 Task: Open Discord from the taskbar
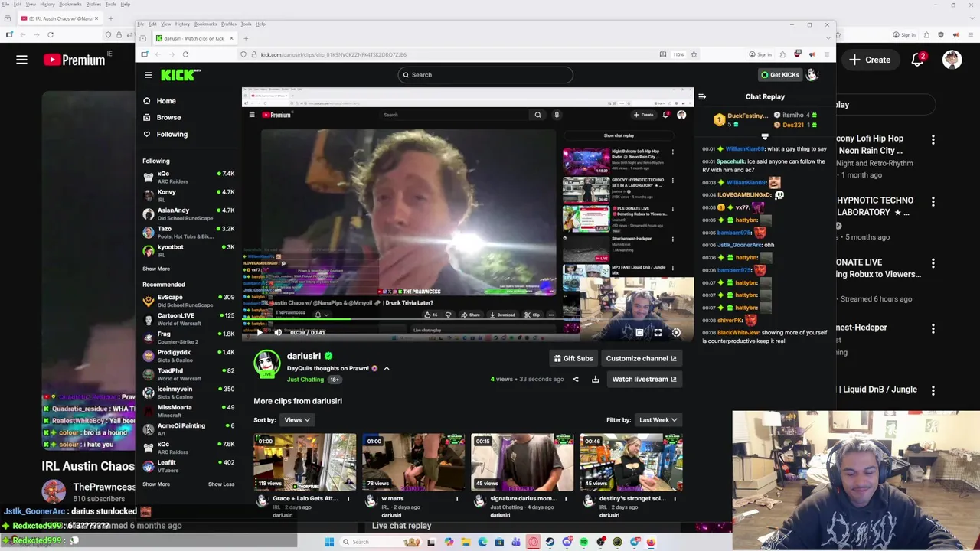tap(567, 542)
